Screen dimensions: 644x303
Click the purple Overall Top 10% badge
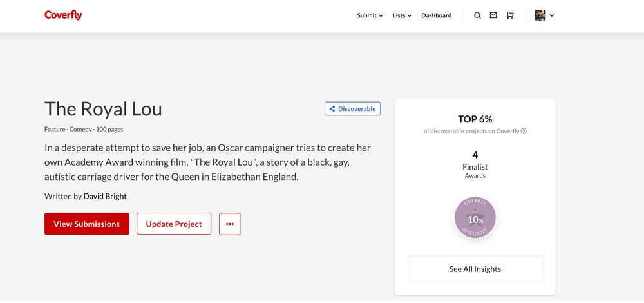coord(475,218)
